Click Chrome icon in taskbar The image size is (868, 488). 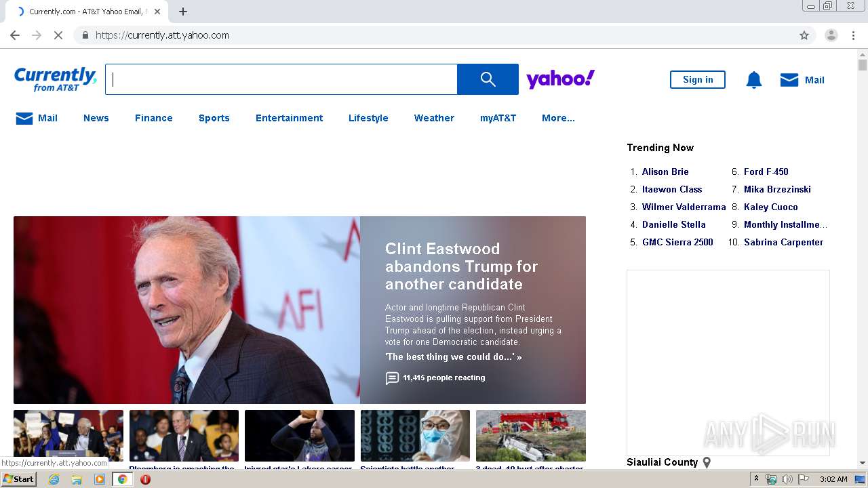[122, 479]
